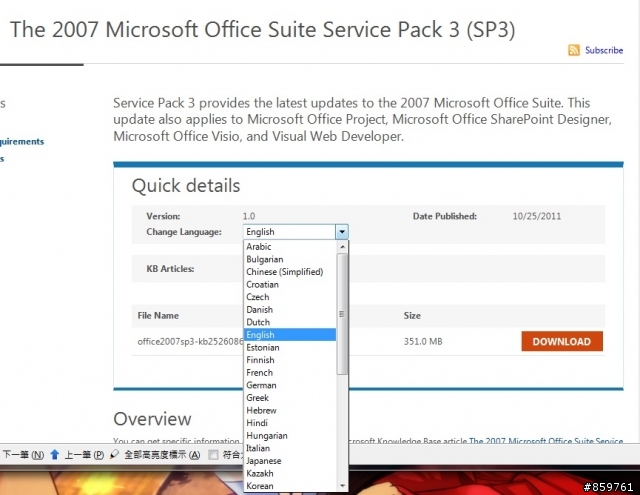Pick Danish in the dropdown list
This screenshot has width=640, height=495.
pyautogui.click(x=260, y=310)
